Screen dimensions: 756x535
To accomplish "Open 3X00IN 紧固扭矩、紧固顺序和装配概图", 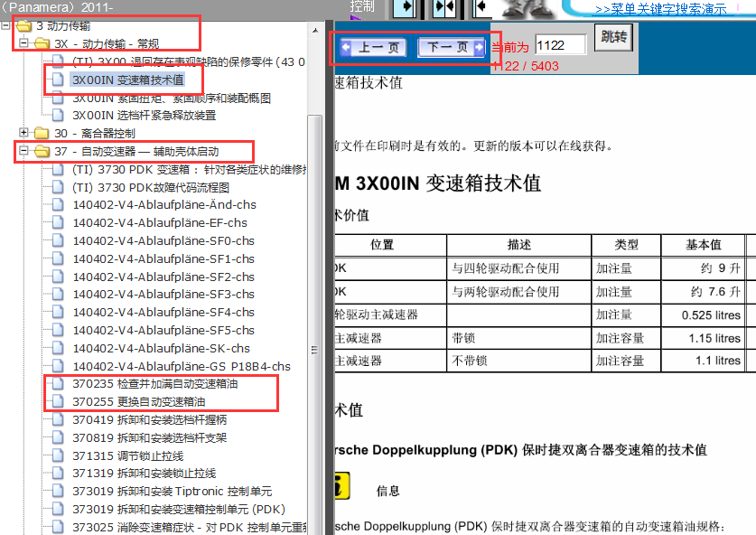I will 171,98.
